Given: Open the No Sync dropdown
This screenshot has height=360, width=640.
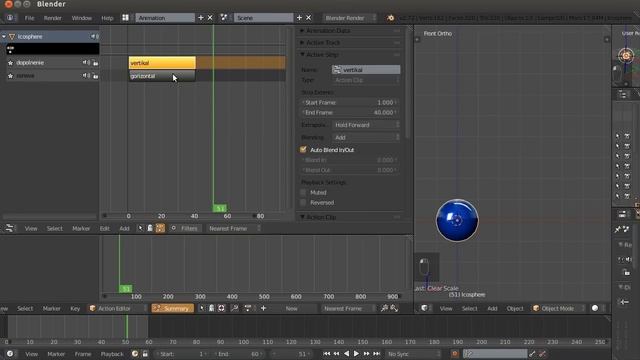Looking at the screenshot, I should [x=413, y=353].
